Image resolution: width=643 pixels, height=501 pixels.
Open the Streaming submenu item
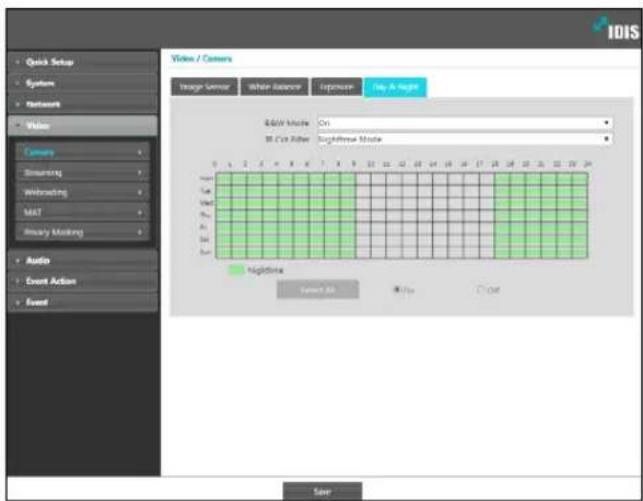(x=82, y=172)
